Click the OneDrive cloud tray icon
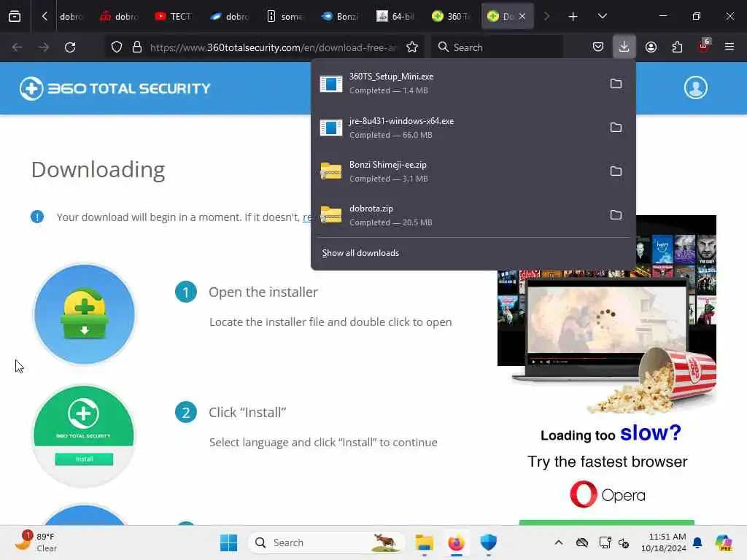 pos(582,542)
